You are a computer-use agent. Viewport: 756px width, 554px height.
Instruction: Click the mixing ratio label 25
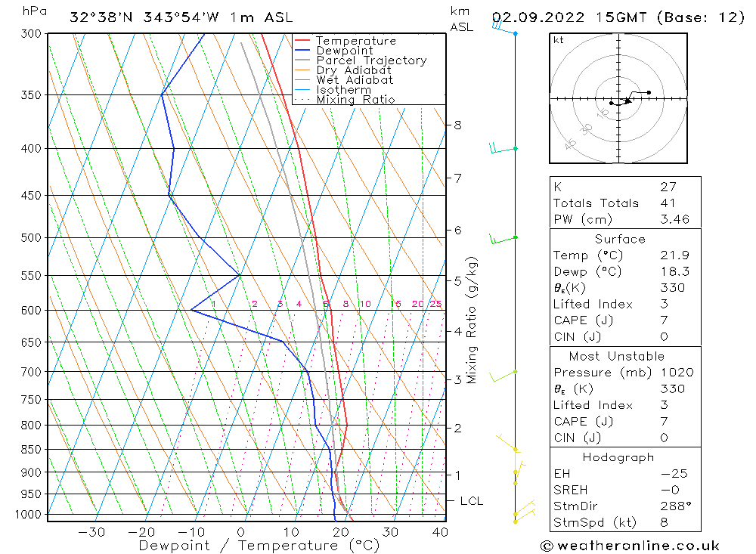click(x=436, y=304)
